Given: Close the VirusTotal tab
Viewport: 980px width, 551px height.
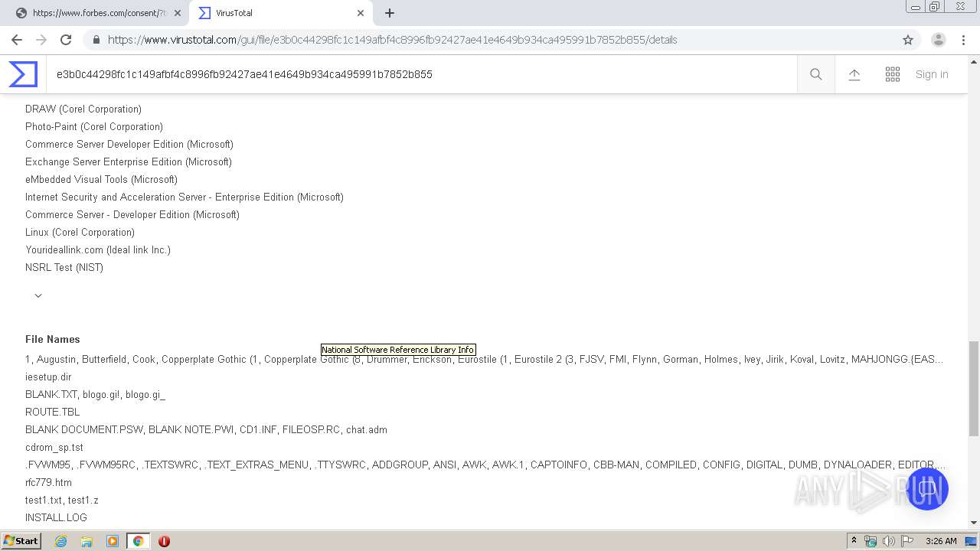Looking at the screenshot, I should (x=361, y=13).
